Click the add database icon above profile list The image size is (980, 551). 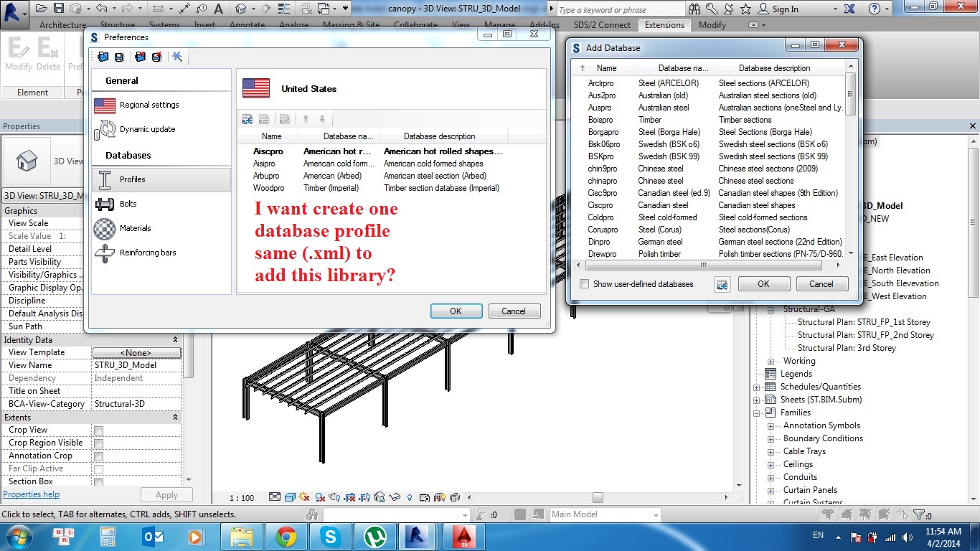click(x=248, y=119)
